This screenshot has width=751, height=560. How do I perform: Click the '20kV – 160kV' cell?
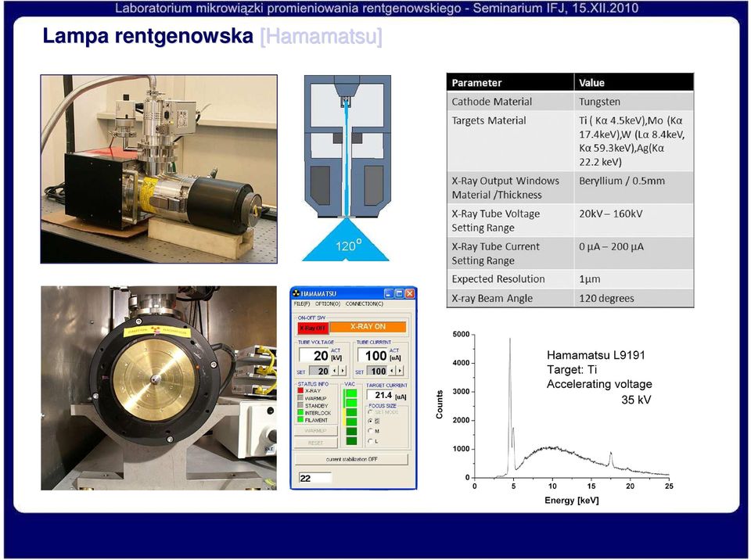click(x=634, y=221)
